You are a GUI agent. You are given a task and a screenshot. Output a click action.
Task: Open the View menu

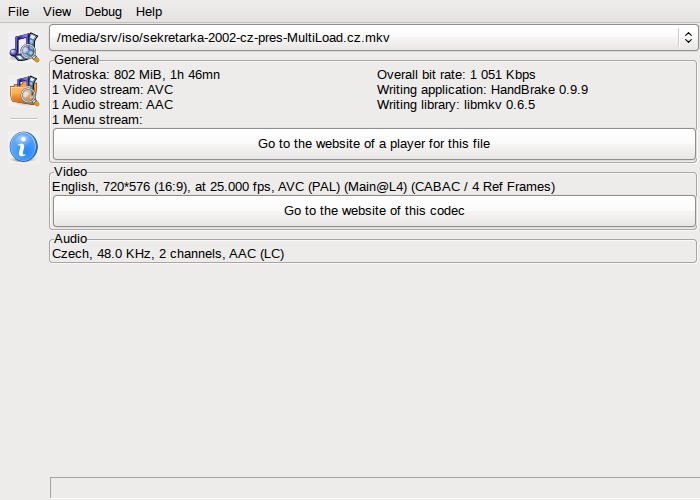tap(57, 12)
